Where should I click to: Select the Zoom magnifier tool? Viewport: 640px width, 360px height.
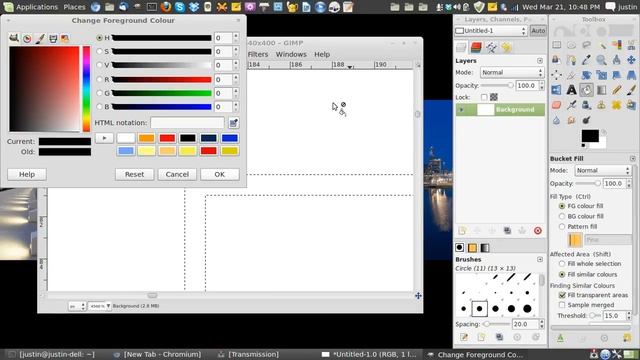[x=601, y=60]
